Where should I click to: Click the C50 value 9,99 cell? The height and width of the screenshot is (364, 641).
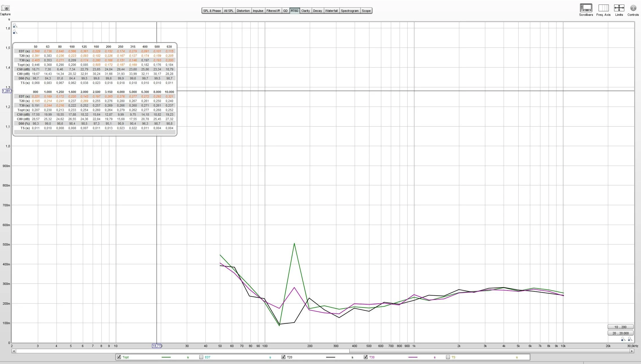(121, 114)
